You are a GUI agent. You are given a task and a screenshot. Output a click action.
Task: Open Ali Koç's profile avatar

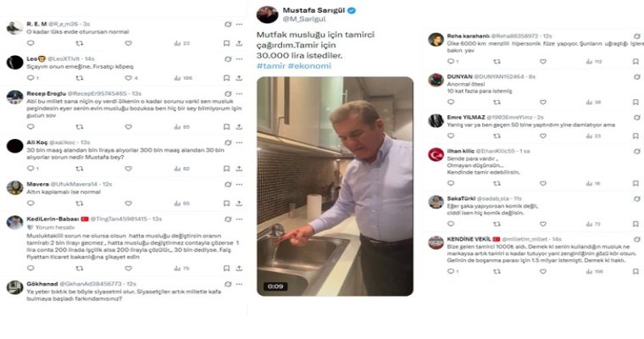tap(14, 147)
